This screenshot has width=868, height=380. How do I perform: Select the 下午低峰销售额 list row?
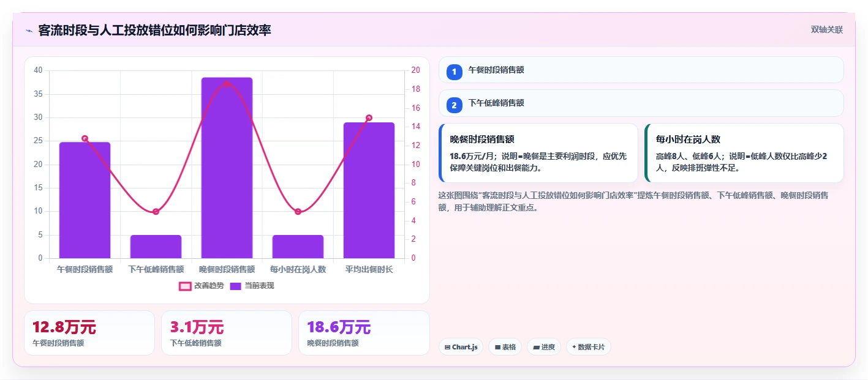click(641, 103)
